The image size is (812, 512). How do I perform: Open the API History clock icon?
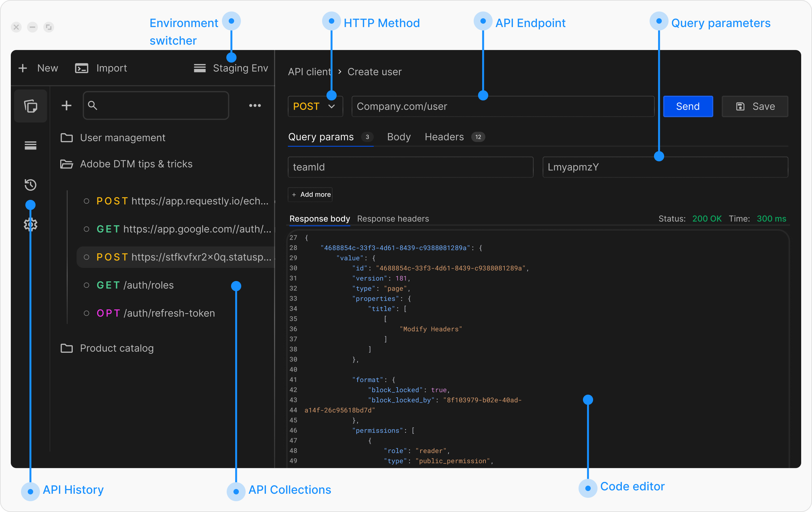(x=30, y=185)
